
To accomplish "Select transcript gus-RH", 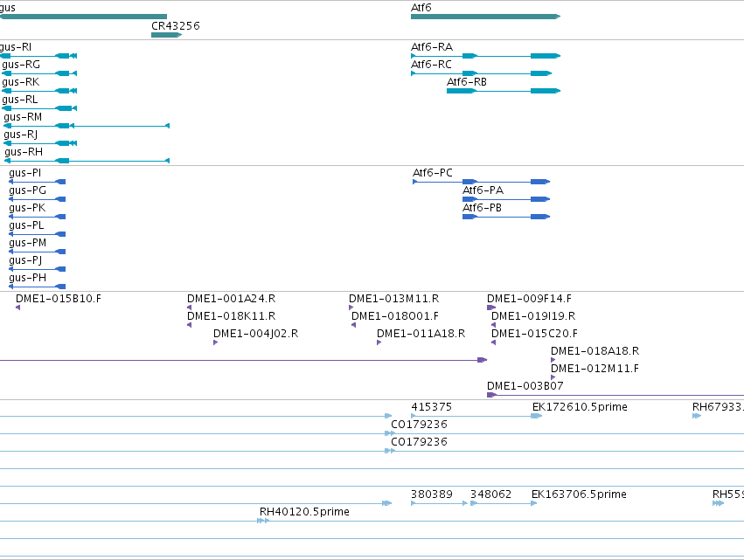I will click(87, 162).
